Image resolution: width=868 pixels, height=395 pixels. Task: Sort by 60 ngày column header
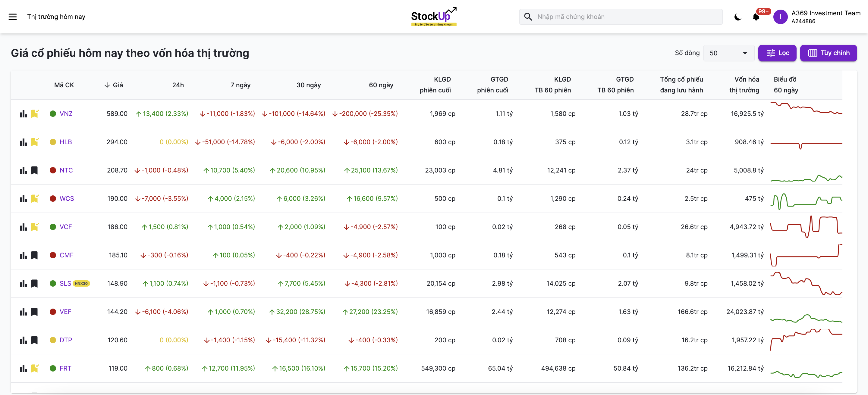381,85
